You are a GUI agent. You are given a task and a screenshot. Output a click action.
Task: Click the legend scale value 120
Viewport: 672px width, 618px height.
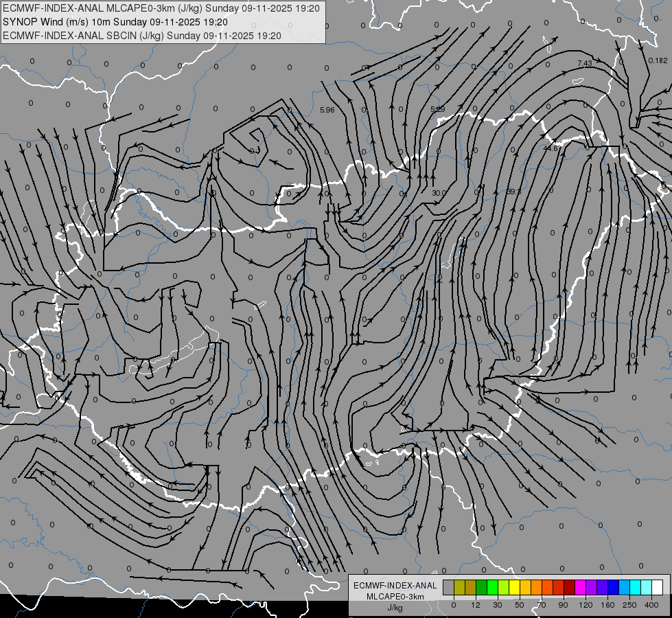pos(586,605)
